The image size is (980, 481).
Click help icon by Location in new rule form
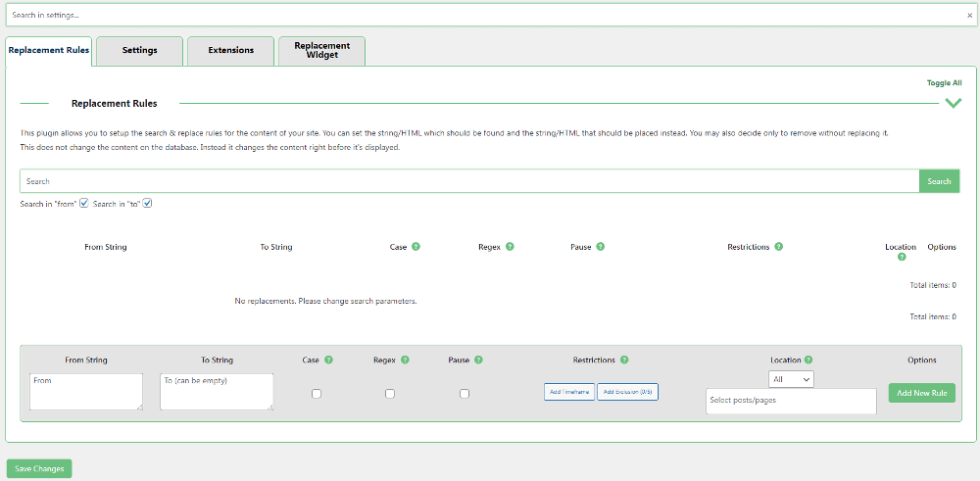[x=808, y=360]
